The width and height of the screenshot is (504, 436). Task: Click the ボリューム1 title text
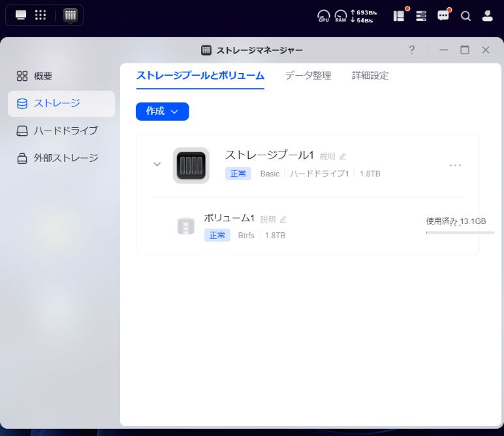[x=229, y=218]
